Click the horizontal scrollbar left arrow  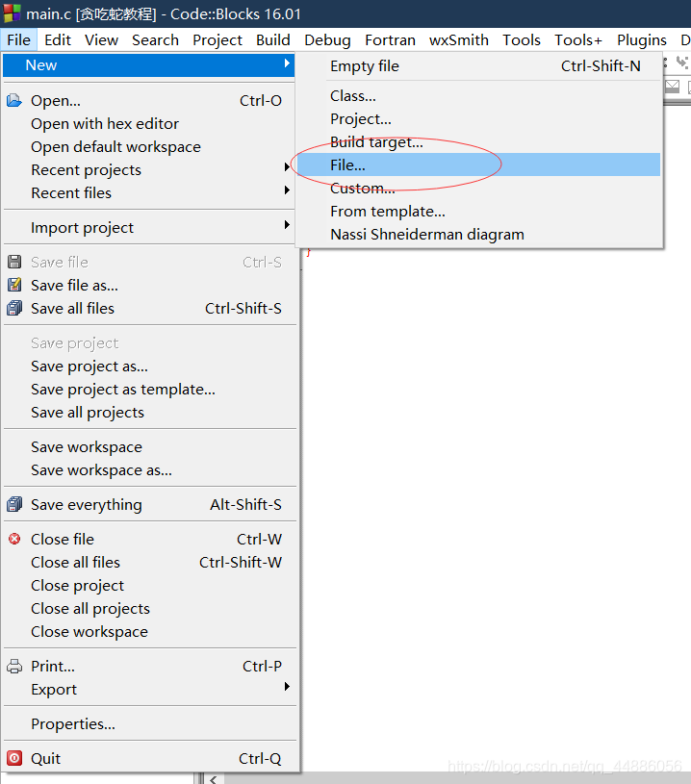click(214, 779)
